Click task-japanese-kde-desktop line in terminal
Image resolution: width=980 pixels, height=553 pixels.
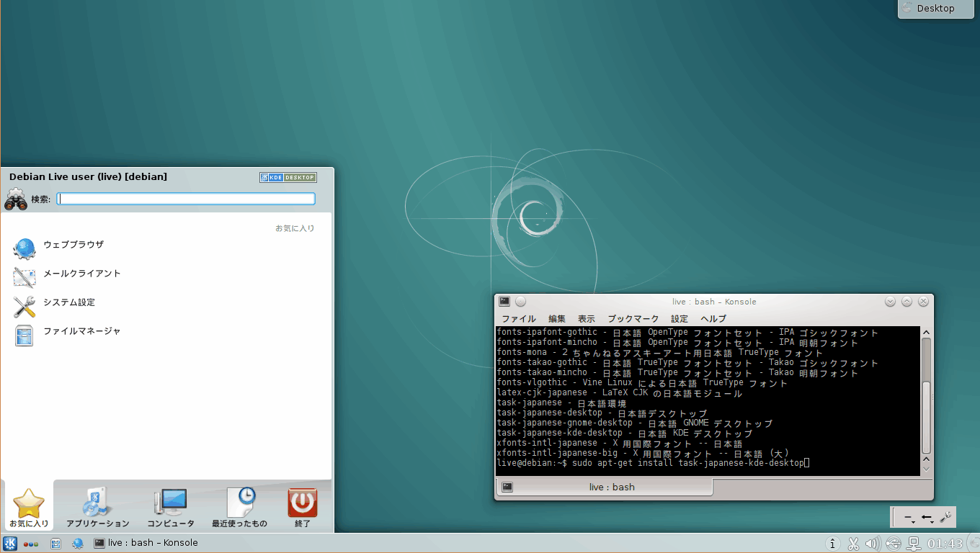(625, 433)
